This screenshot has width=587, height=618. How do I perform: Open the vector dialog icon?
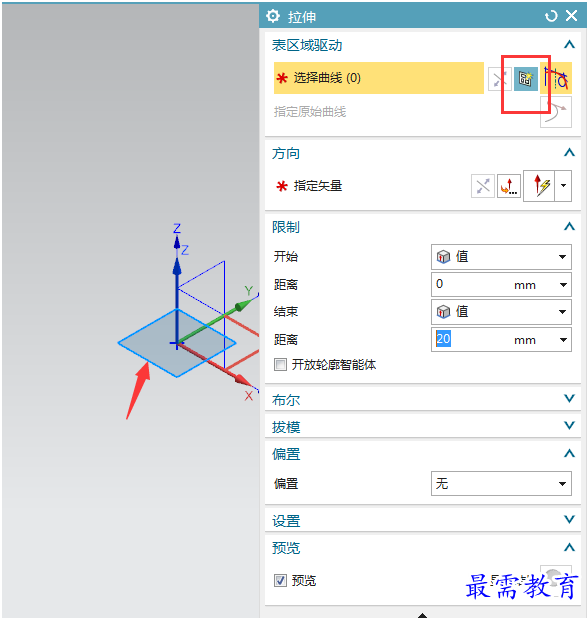(x=509, y=186)
